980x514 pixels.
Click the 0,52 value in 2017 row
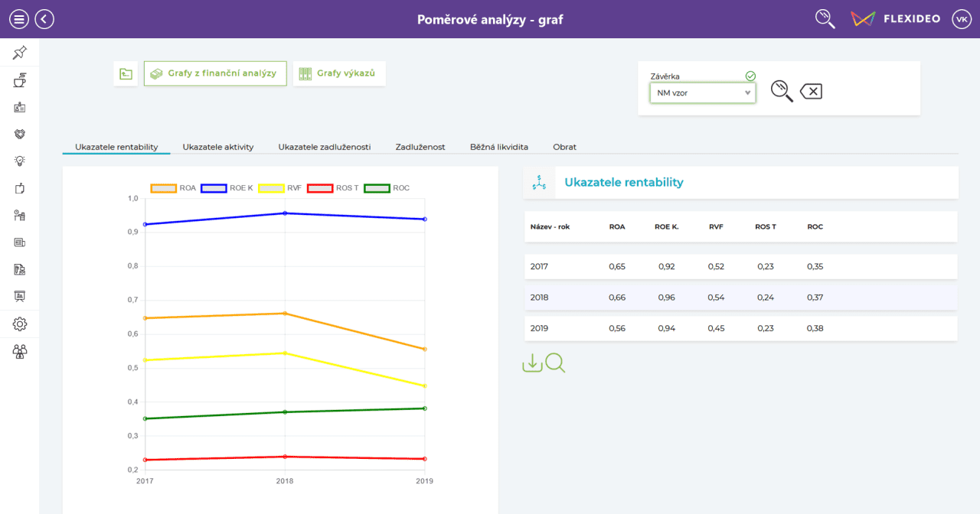[x=716, y=266]
